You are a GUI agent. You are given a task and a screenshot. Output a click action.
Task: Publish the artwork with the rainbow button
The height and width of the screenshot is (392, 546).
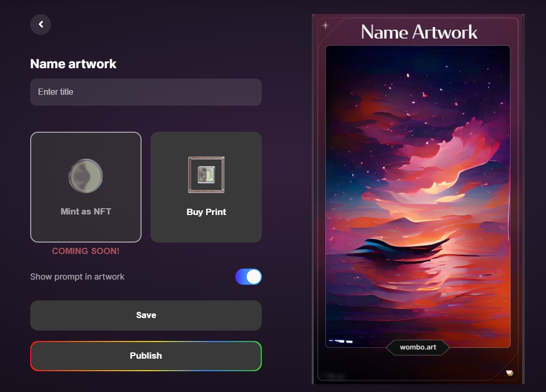[146, 356]
